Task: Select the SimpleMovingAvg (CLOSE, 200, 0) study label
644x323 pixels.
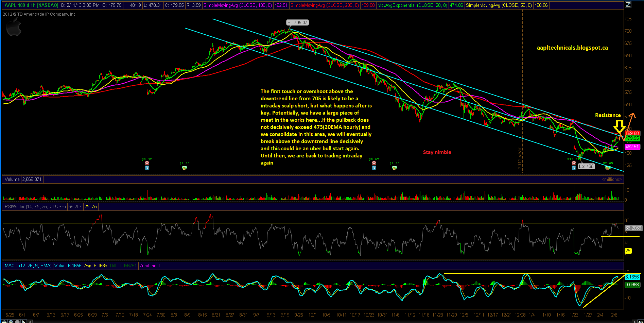Action: (x=325, y=5)
